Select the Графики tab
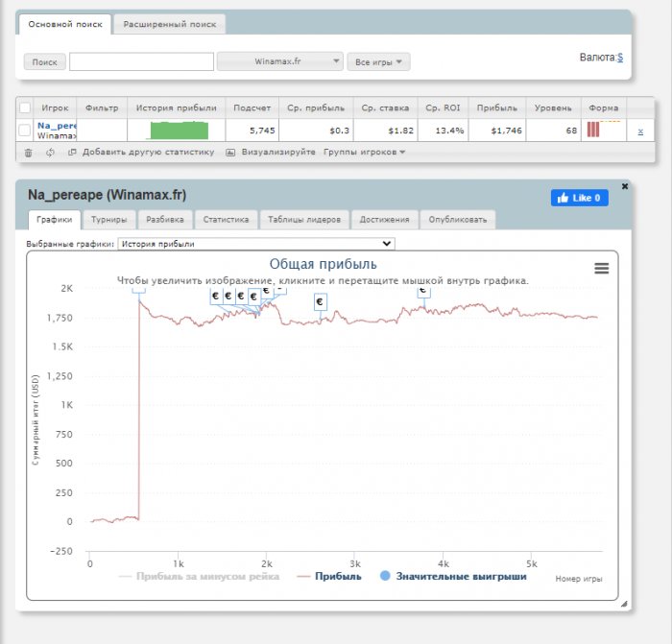This screenshot has height=644, width=672. pos(55,220)
